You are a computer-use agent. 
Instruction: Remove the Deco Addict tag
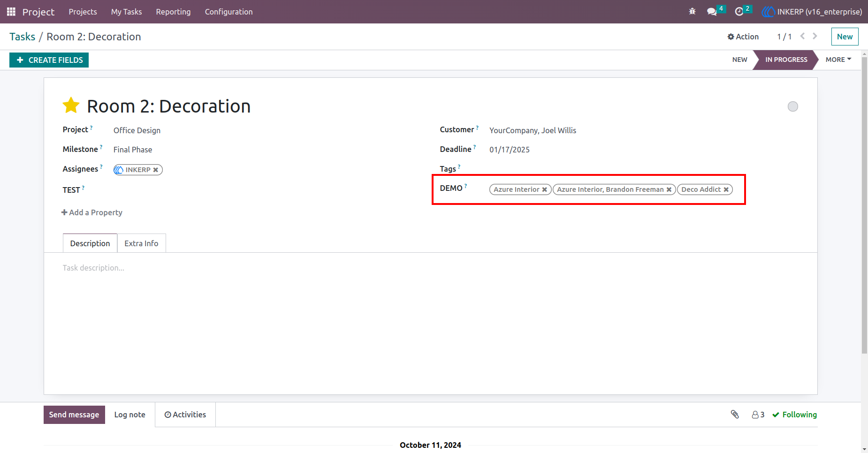click(x=726, y=189)
